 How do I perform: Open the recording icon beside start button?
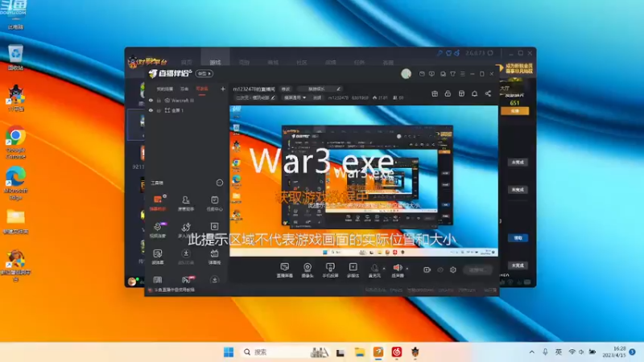click(x=427, y=269)
